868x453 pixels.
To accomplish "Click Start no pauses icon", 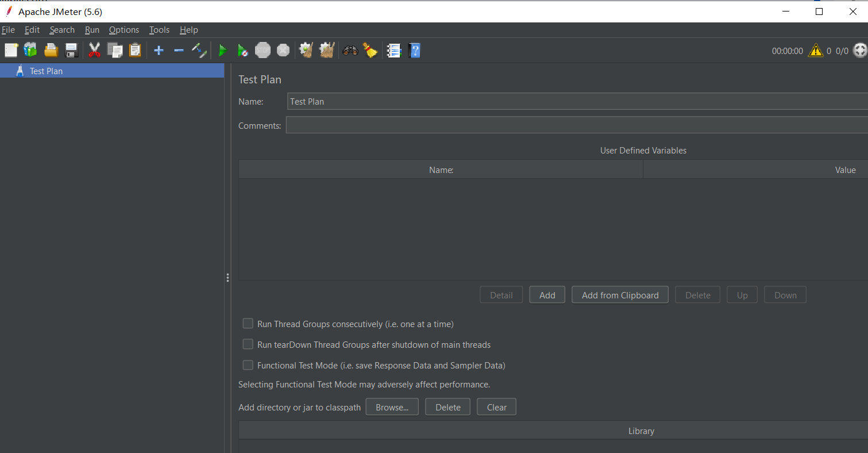I will click(x=242, y=51).
